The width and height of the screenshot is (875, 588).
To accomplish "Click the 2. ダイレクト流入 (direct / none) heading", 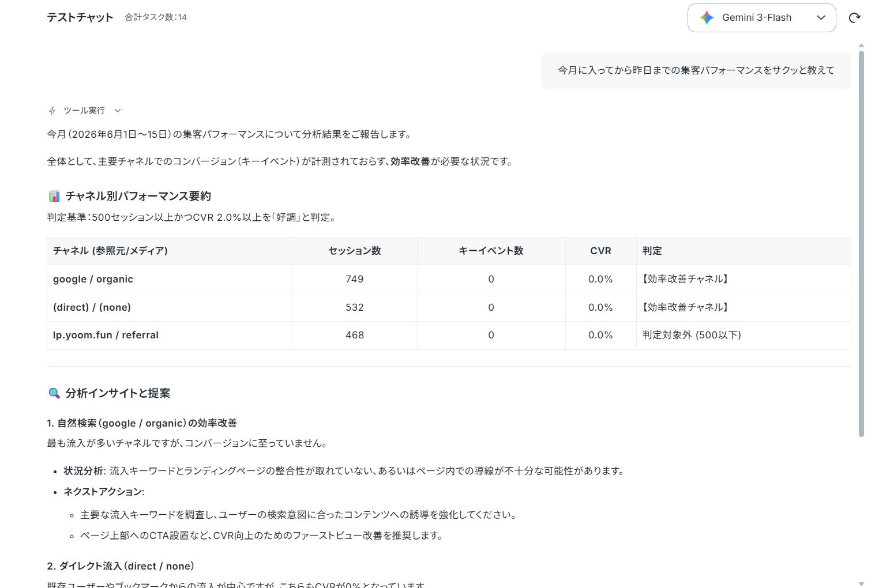I will pos(121,566).
